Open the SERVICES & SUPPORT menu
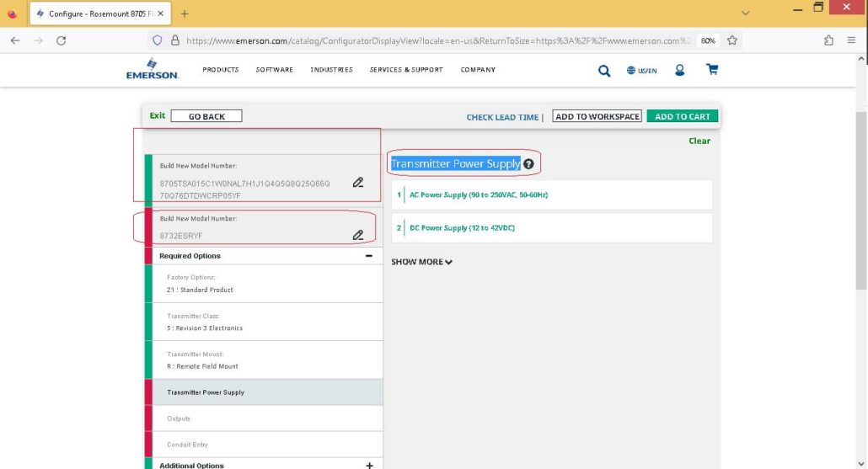 (x=405, y=70)
